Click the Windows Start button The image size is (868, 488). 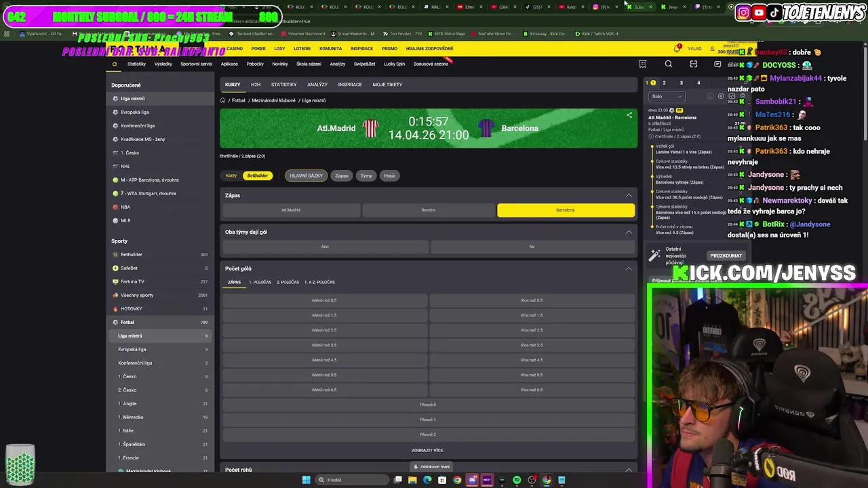(x=306, y=480)
